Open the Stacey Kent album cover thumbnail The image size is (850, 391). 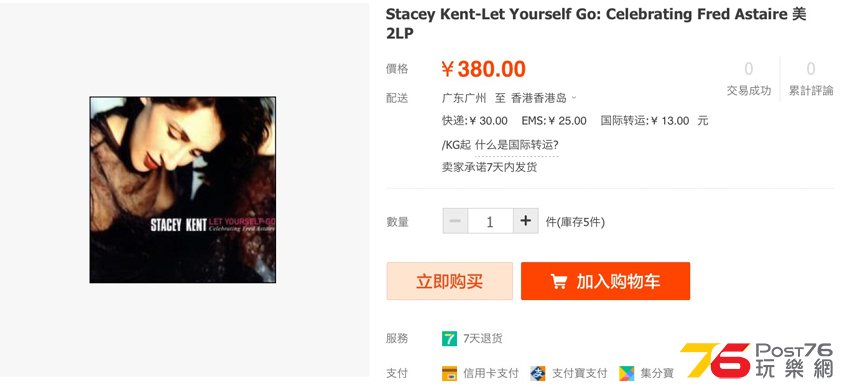click(183, 190)
